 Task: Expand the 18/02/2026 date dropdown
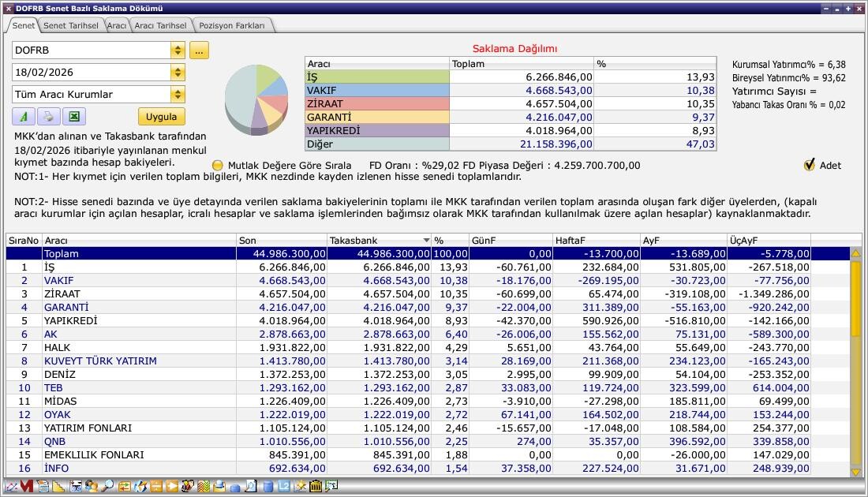tap(178, 73)
